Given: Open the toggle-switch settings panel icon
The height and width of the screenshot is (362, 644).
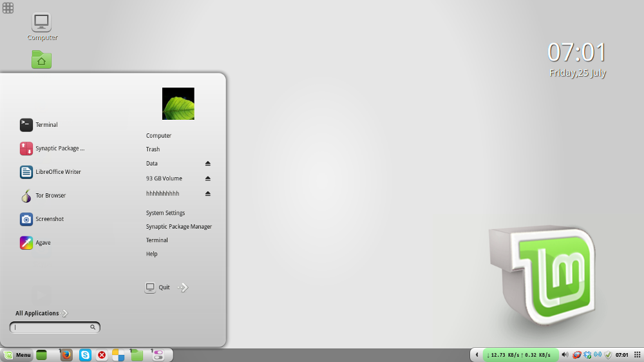Looking at the screenshot, I should pyautogui.click(x=158, y=355).
